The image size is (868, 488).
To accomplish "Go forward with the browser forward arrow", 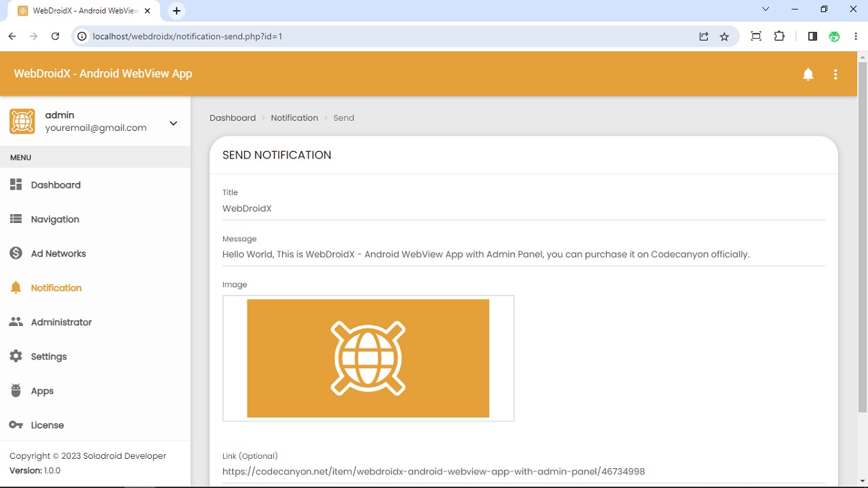I will click(x=34, y=37).
